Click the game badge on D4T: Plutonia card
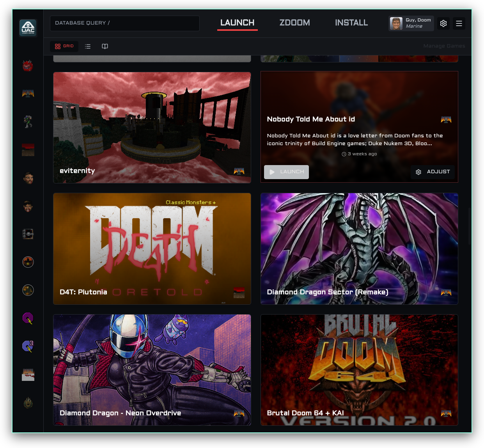484x448 pixels. tap(239, 292)
